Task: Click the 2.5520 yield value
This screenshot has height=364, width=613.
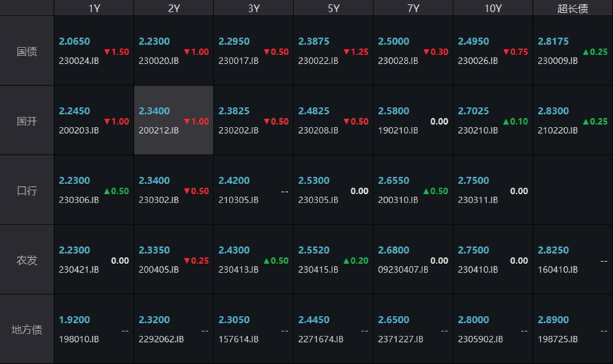Action: coord(314,251)
